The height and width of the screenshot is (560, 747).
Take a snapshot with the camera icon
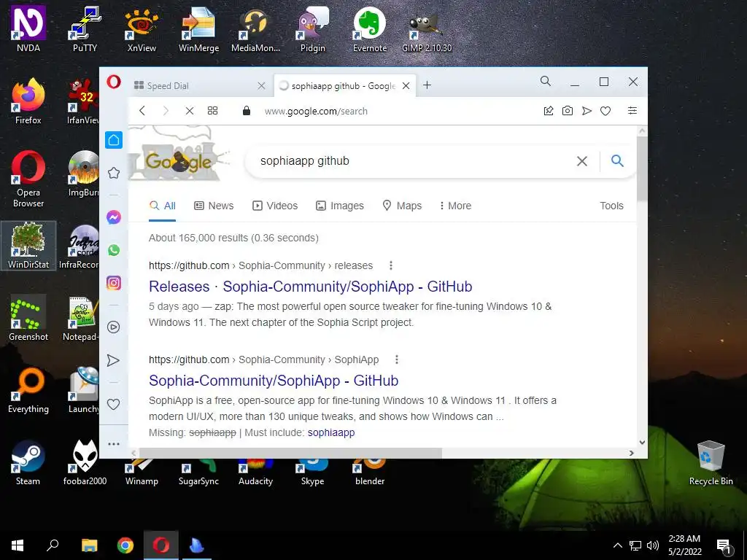tap(568, 111)
